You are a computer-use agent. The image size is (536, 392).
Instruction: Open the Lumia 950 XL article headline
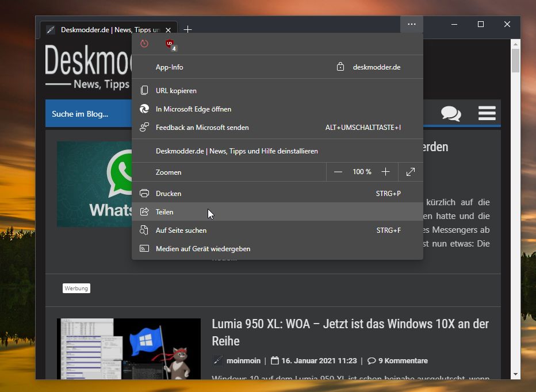point(350,332)
